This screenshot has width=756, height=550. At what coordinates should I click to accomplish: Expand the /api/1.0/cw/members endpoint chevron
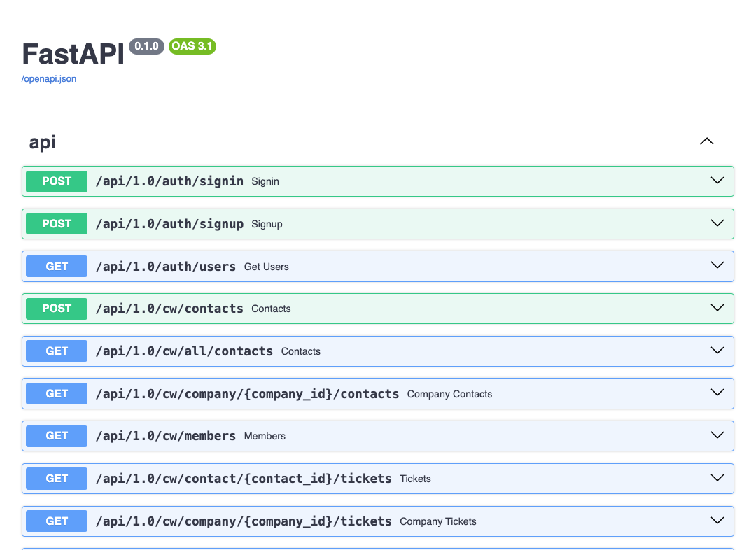pos(717,435)
